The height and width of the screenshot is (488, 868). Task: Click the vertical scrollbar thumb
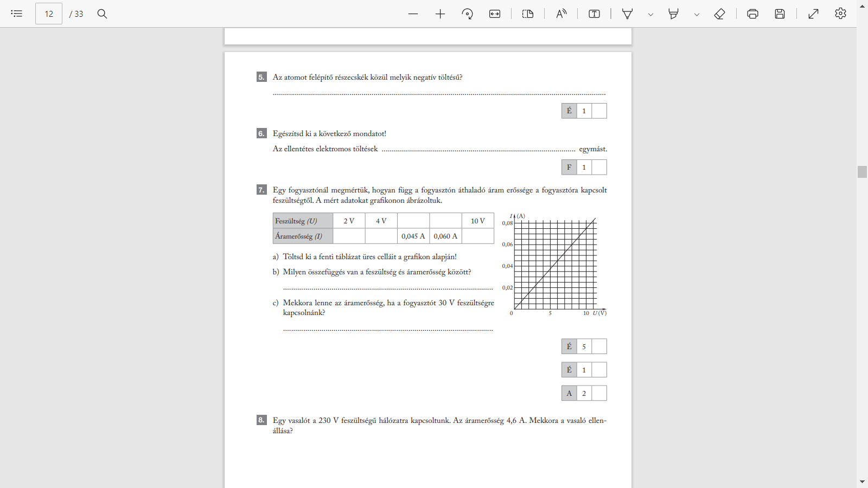(x=862, y=172)
